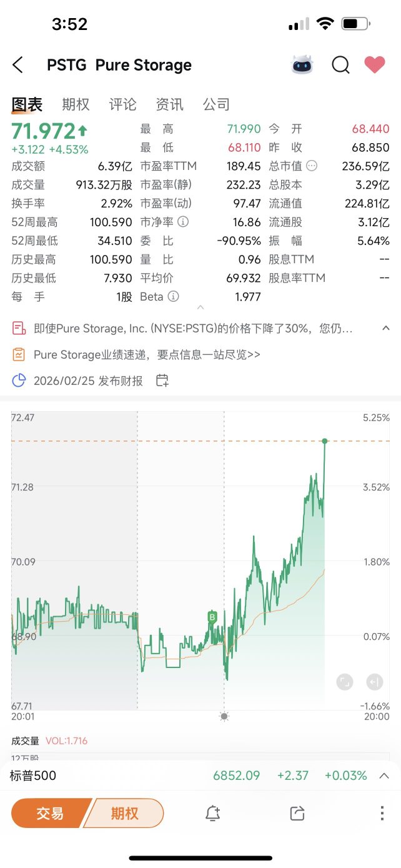Tap the 最低 value 68.110

tap(244, 147)
